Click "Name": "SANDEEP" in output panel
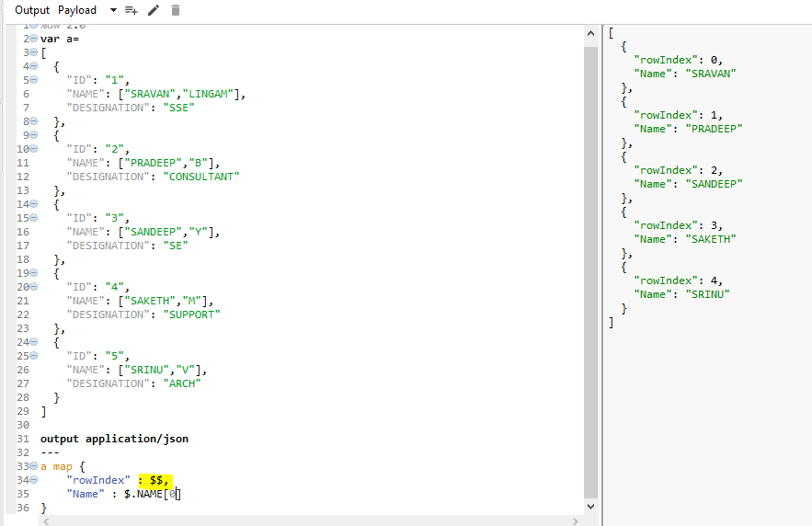This screenshot has width=812, height=526. click(688, 184)
